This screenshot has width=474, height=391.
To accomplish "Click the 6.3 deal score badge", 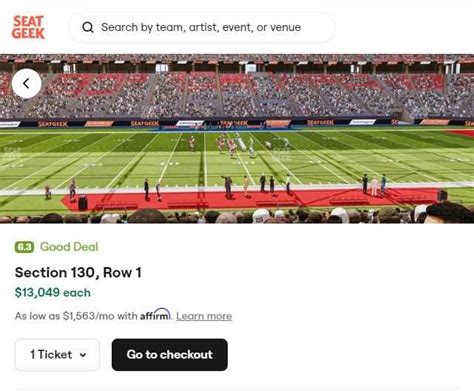I will (x=24, y=247).
